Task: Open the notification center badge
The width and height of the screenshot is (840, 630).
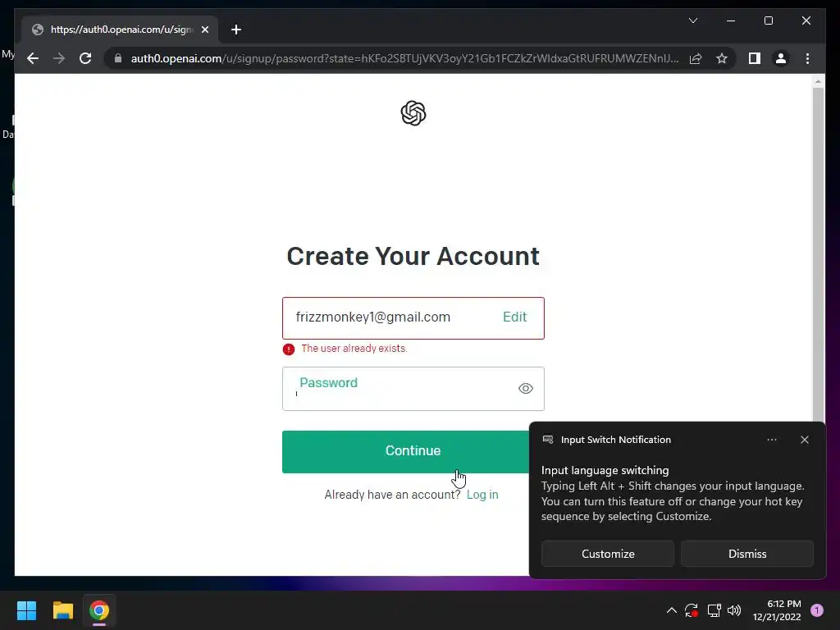Action: click(x=816, y=610)
